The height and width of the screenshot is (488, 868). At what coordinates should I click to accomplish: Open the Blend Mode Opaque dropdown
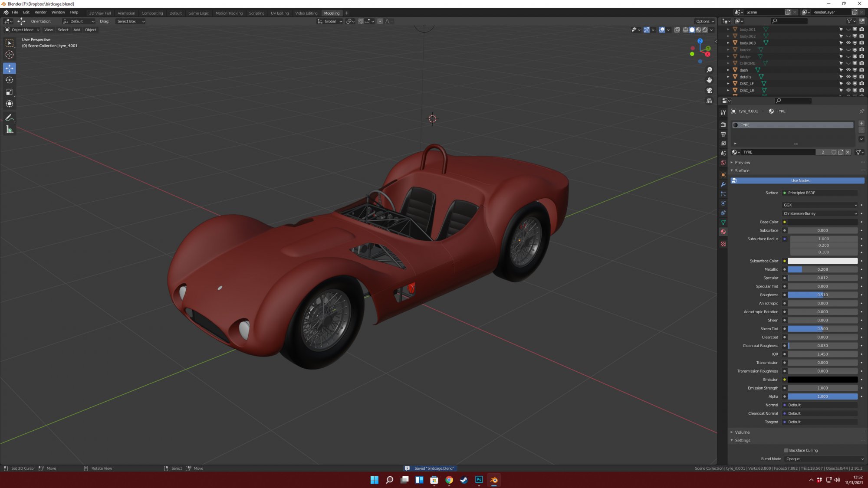pos(825,459)
